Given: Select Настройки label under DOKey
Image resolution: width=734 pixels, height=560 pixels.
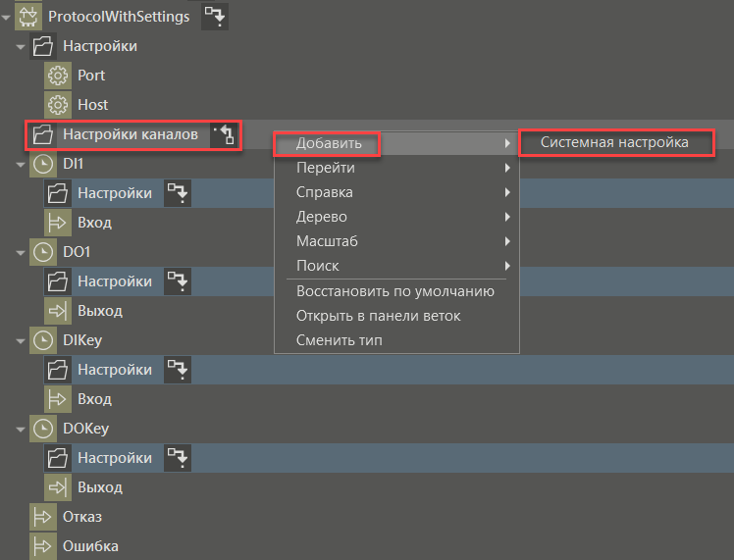Looking at the screenshot, I should click(115, 458).
